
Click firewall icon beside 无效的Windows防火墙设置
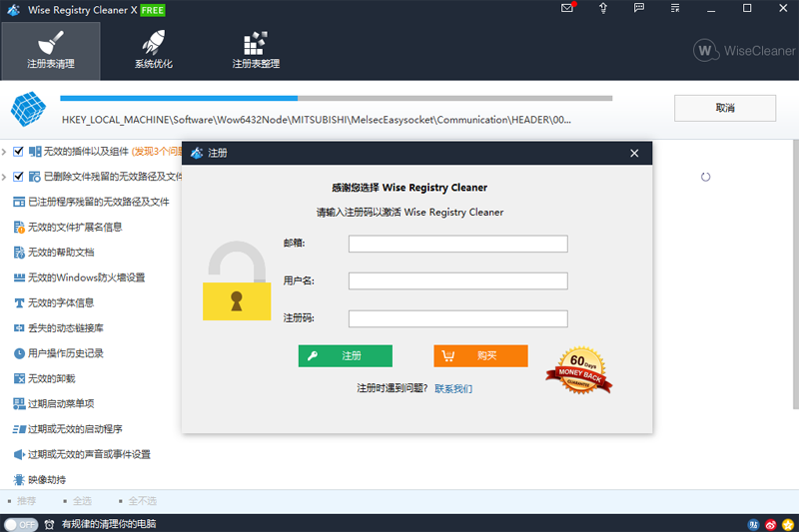pyautogui.click(x=19, y=277)
